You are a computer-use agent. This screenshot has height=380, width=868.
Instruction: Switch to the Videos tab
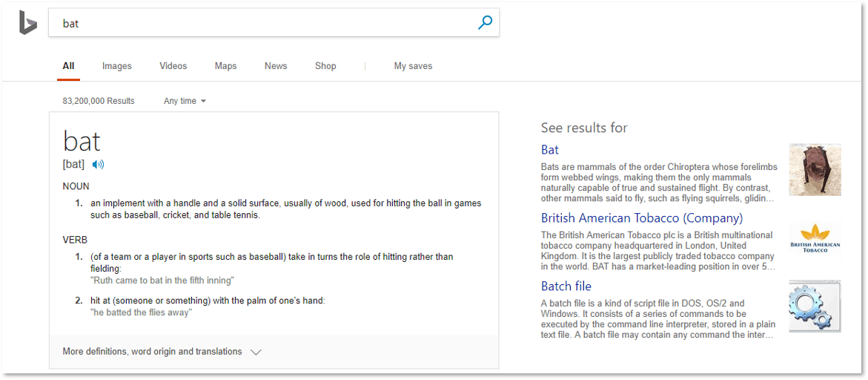(173, 66)
